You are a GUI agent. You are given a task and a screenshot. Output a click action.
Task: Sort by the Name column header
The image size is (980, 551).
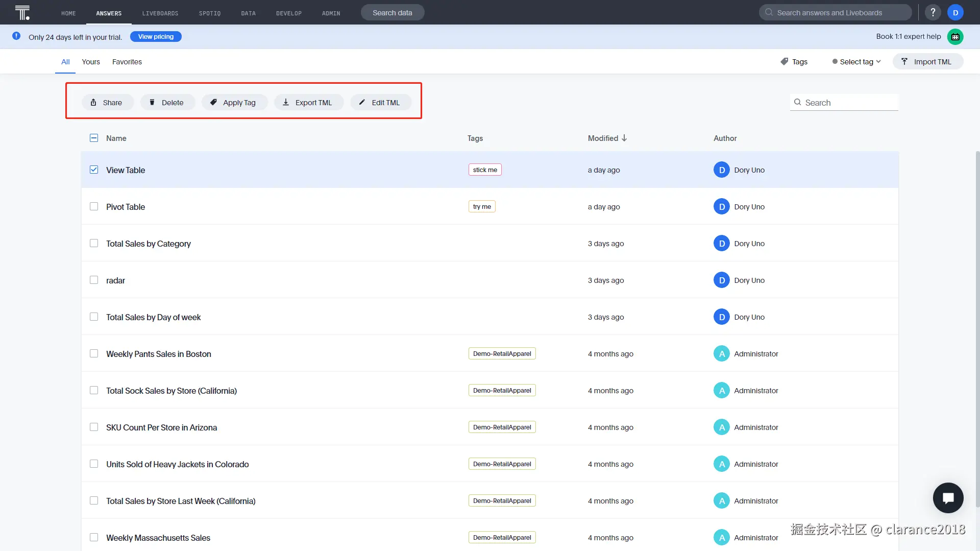pyautogui.click(x=116, y=138)
